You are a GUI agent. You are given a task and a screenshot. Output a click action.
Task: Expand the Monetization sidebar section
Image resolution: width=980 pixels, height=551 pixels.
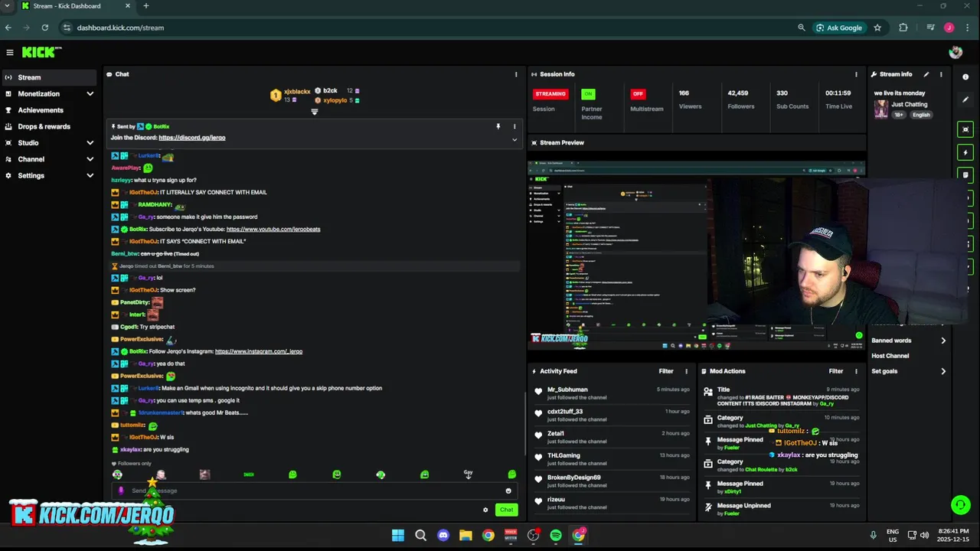pyautogui.click(x=50, y=93)
